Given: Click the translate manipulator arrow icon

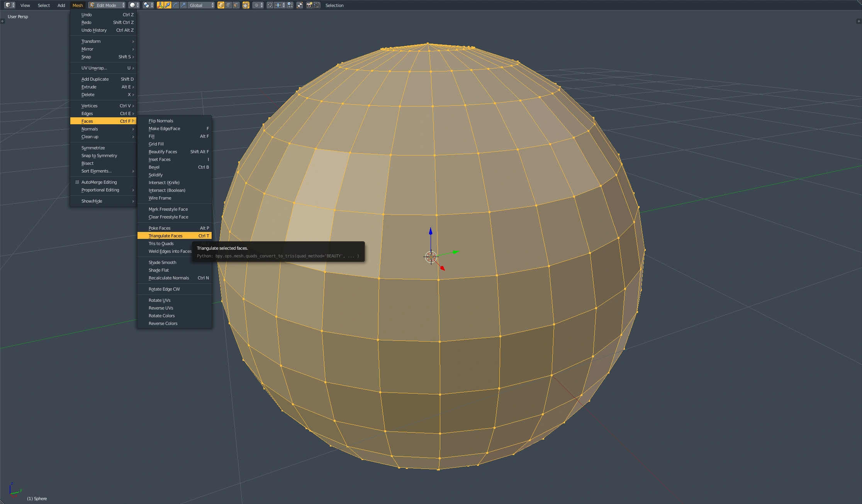Looking at the screenshot, I should point(168,5).
